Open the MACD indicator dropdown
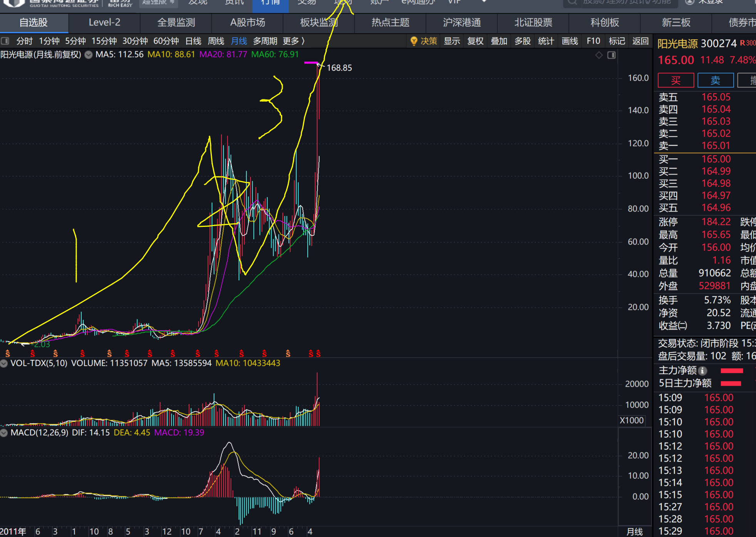756x537 pixels. (x=4, y=433)
